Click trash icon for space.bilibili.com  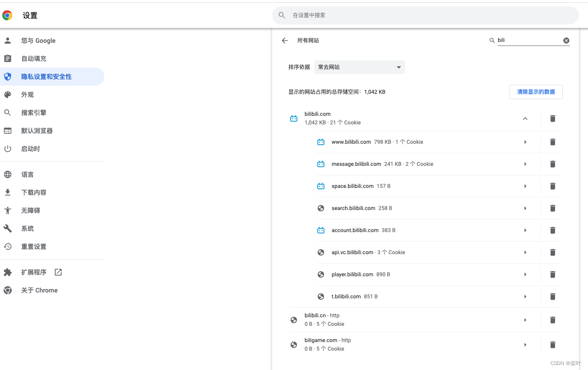552,186
